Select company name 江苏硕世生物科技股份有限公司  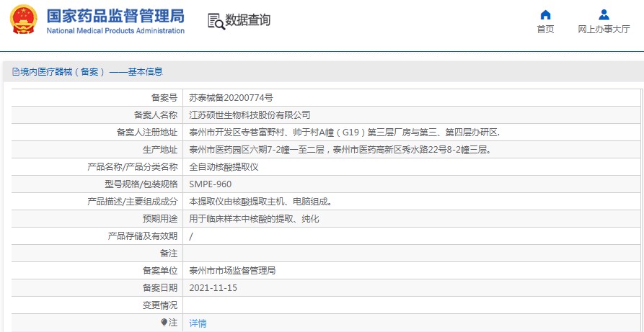pos(250,115)
